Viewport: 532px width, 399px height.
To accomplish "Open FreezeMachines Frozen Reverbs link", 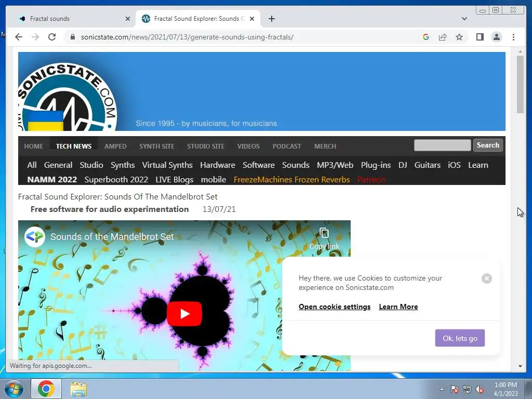I will (x=292, y=179).
